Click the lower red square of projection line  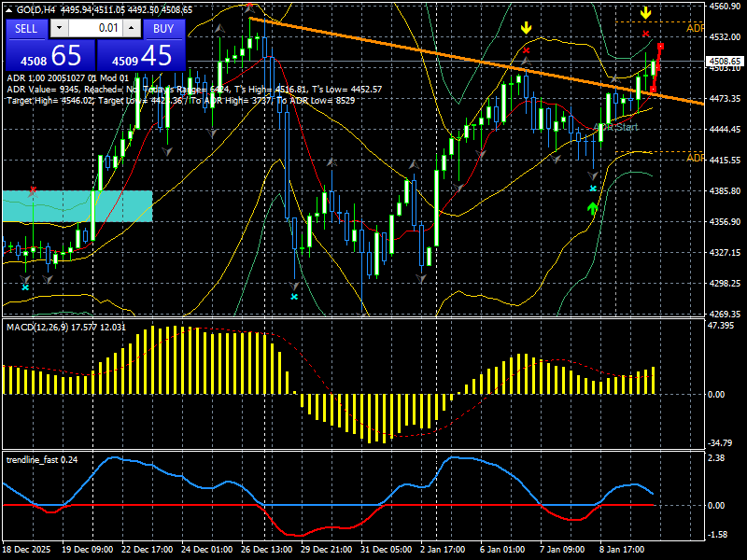[653, 89]
